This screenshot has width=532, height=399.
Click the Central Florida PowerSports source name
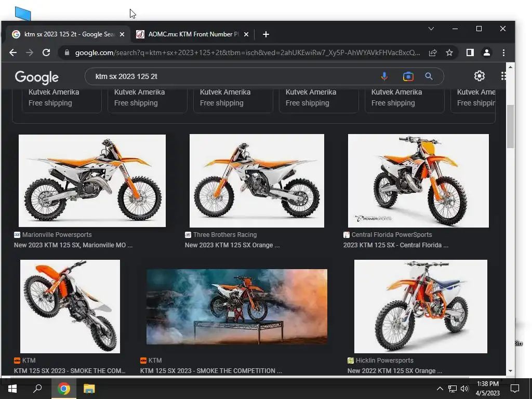tap(392, 234)
